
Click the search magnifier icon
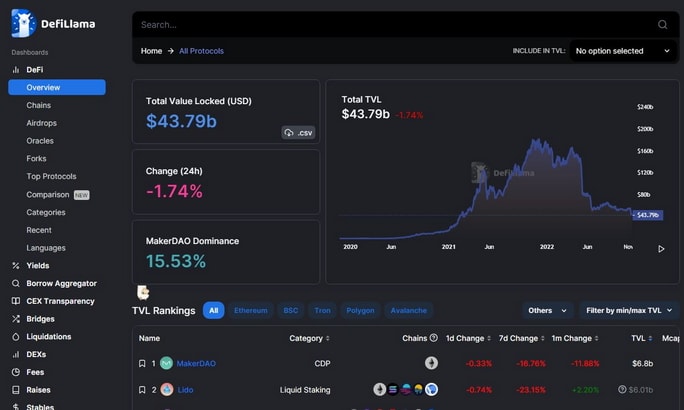pos(662,25)
